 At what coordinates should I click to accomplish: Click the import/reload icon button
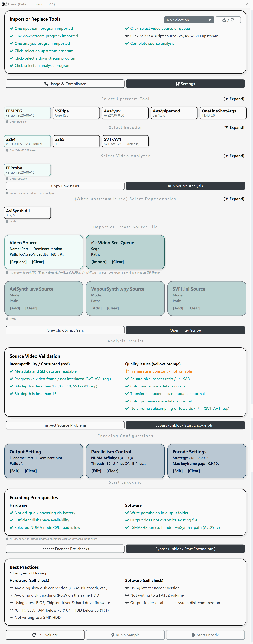228,20
